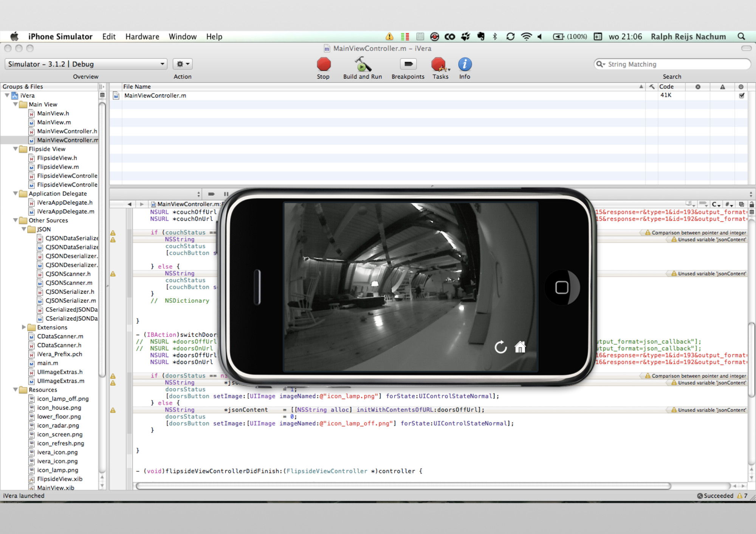Image resolution: width=756 pixels, height=534 pixels.
Task: Select main.m in file tree
Action: pos(47,363)
